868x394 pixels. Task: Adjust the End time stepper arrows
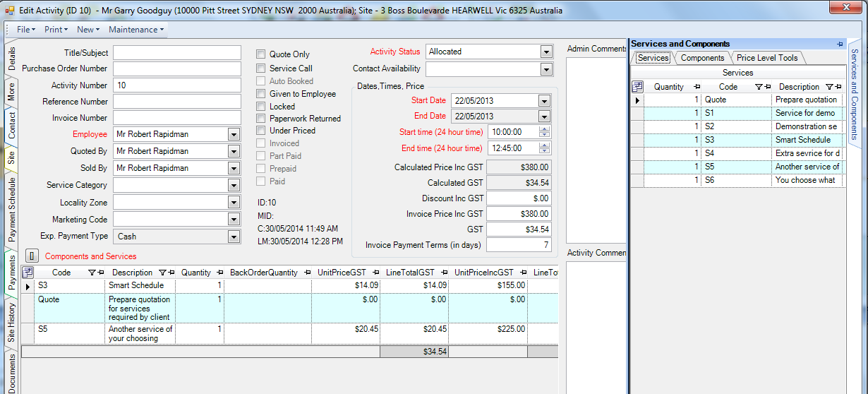pos(543,148)
